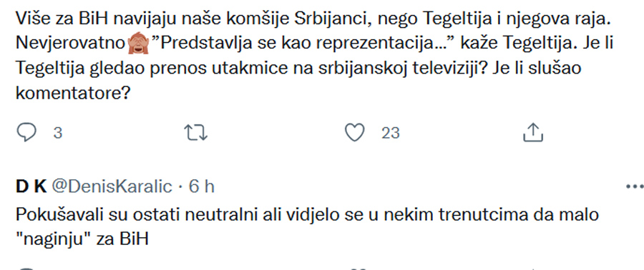Viewport: 644px width, 270px height.
Task: Open more options on D K's reply
Action: pos(635,187)
